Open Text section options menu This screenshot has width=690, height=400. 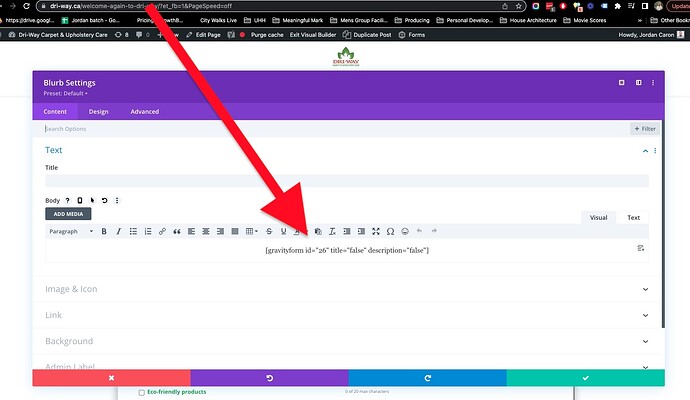click(x=655, y=150)
